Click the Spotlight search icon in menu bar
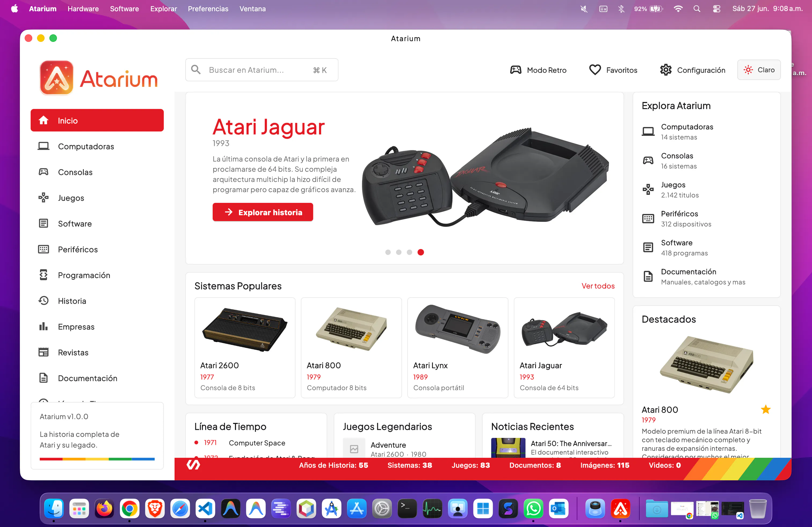Viewport: 812px width, 527px height. (x=697, y=9)
